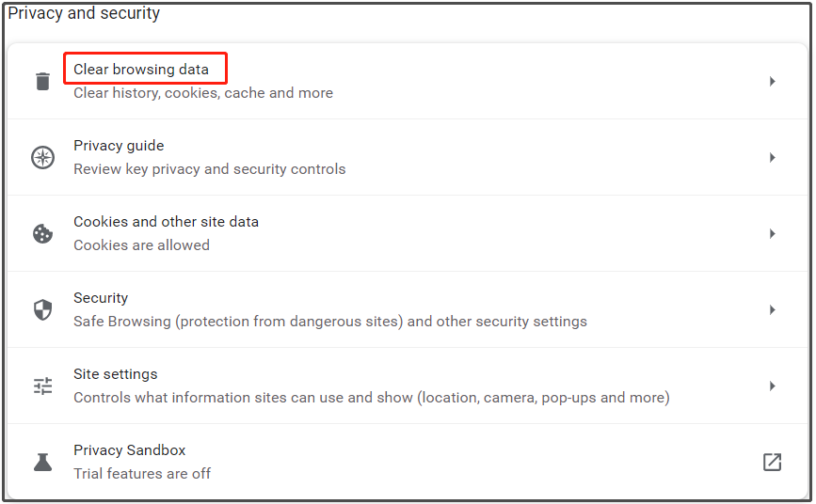Click the Site settings sliders icon
The width and height of the screenshot is (816, 504).
coord(42,386)
